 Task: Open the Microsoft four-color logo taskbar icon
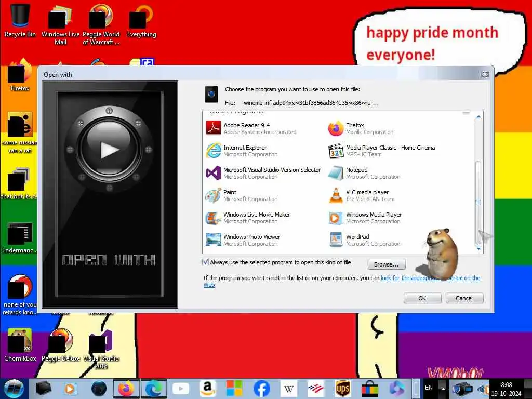(234, 389)
